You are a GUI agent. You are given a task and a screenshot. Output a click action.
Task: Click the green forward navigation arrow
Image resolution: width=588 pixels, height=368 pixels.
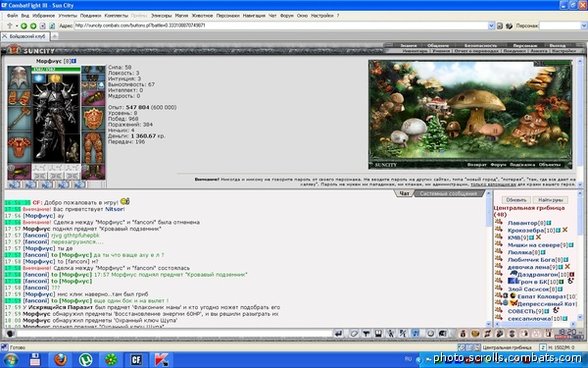(33, 26)
